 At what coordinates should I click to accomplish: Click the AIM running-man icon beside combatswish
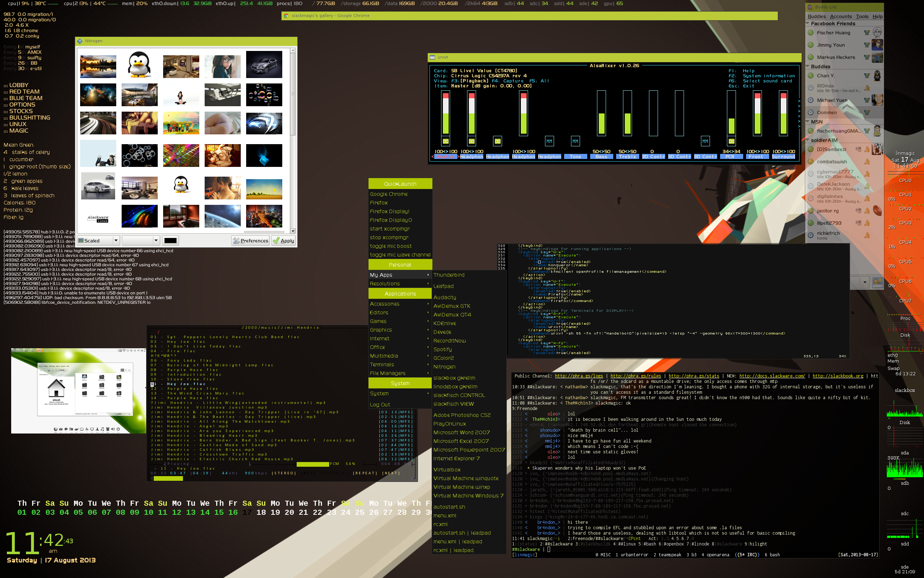tap(867, 162)
